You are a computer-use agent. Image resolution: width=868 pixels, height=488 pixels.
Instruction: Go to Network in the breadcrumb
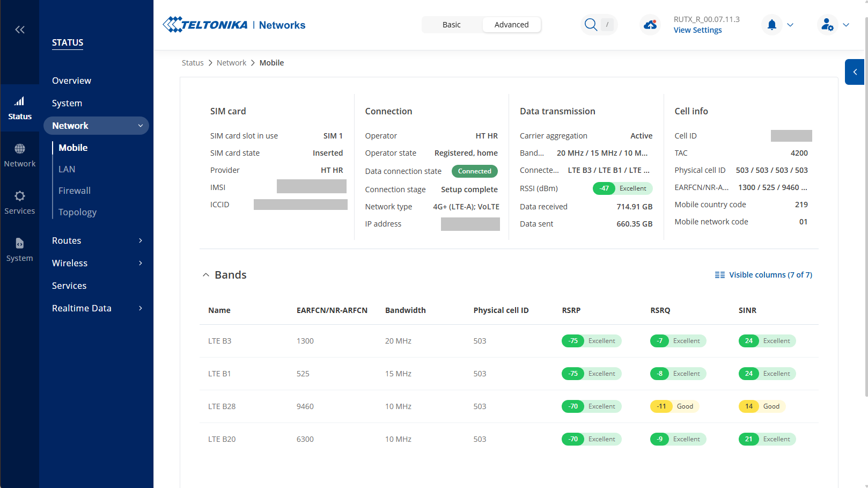231,63
